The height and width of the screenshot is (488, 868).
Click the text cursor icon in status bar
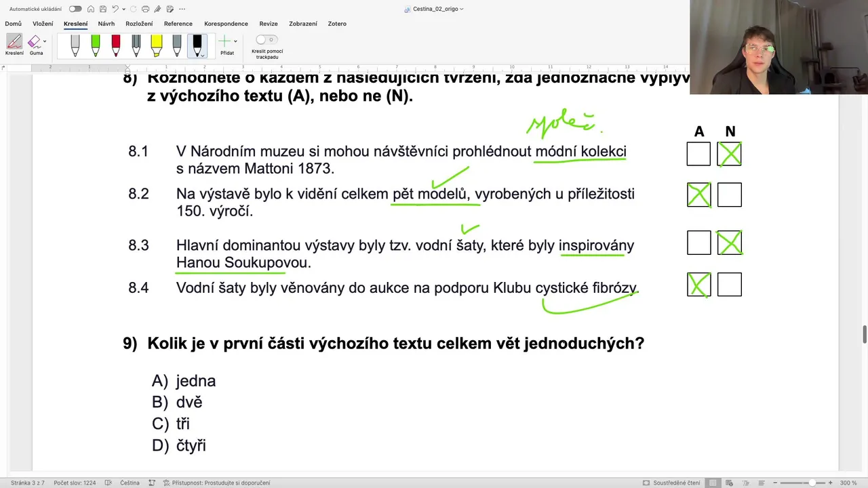pos(152,483)
